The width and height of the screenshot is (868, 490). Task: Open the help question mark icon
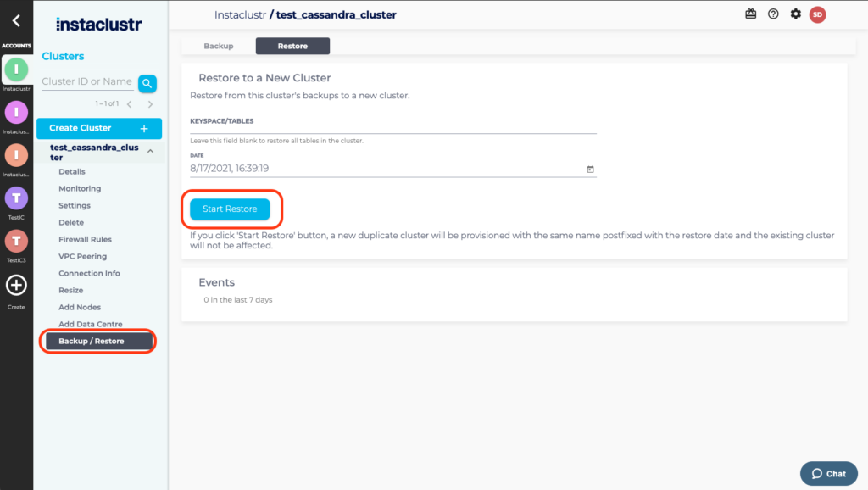coord(772,14)
